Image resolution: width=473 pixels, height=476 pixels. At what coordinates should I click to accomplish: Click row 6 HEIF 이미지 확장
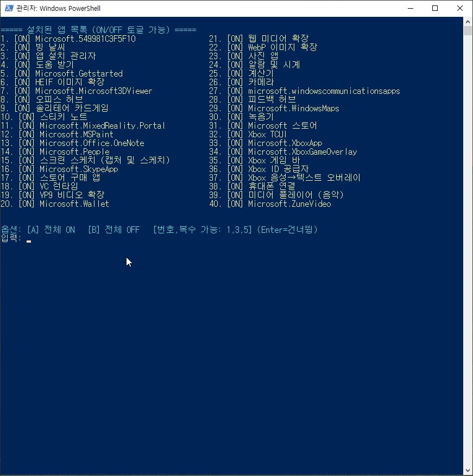point(53,82)
